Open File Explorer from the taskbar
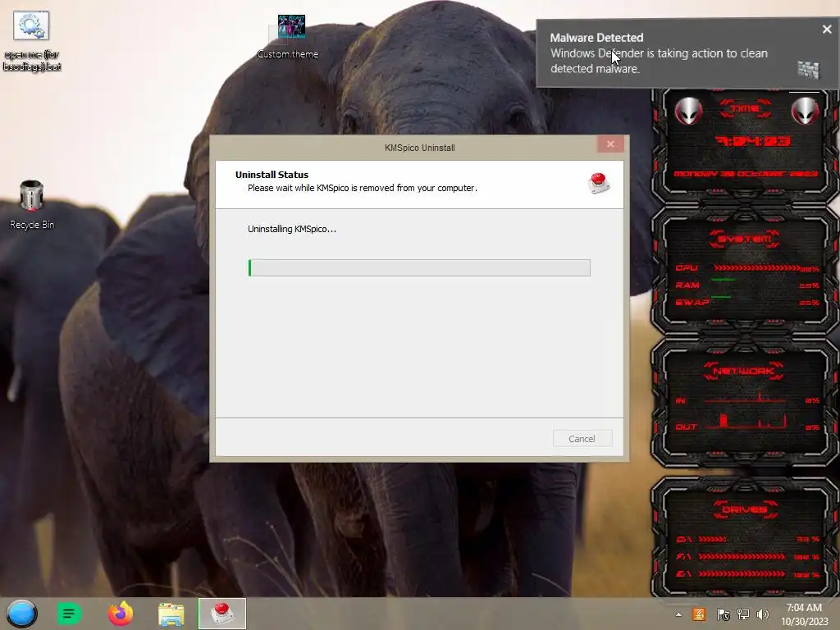The image size is (840, 630). point(171,614)
